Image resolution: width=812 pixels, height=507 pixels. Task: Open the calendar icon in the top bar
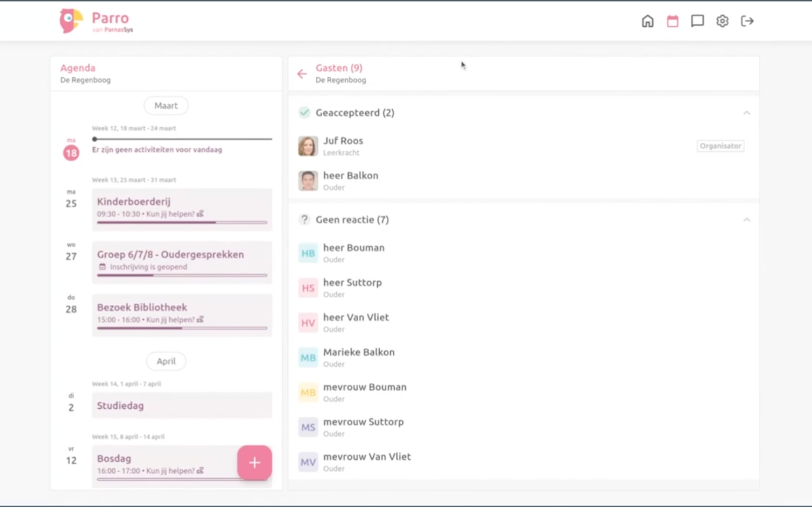pyautogui.click(x=672, y=21)
